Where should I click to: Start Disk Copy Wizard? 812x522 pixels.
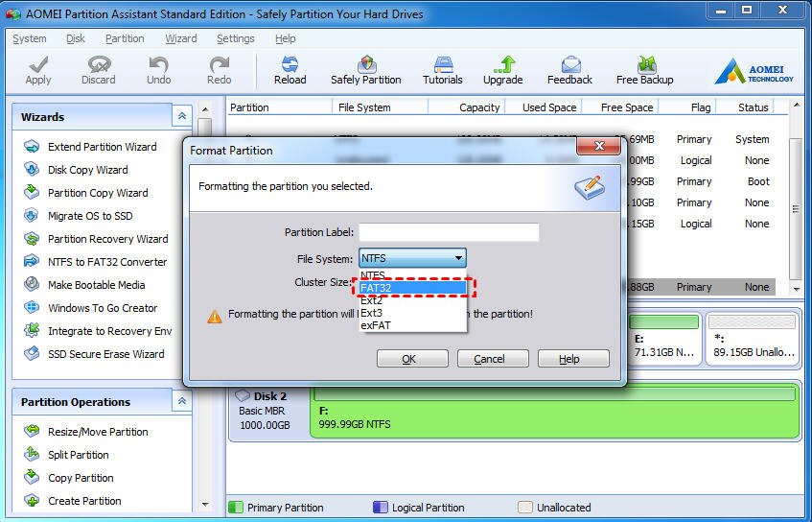pyautogui.click(x=76, y=170)
